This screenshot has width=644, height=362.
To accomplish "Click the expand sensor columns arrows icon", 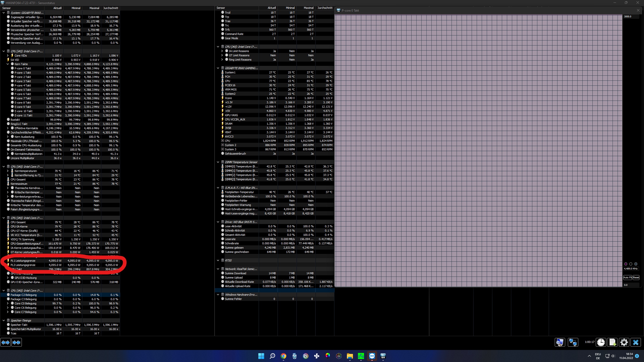I will [x=6, y=342].
